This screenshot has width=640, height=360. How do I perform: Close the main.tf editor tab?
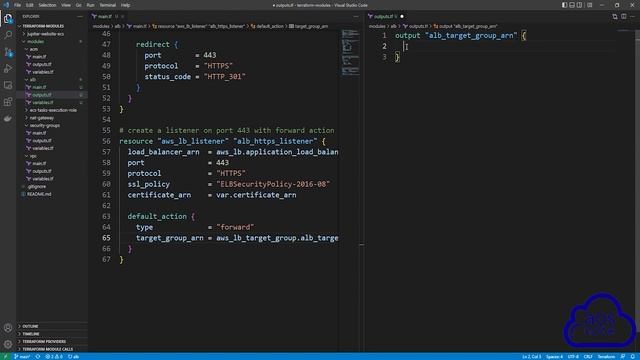pyautogui.click(x=122, y=16)
